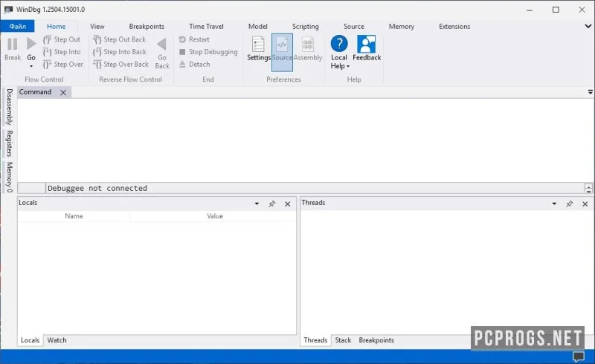595x364 pixels.
Task: Switch to the Breakpoints ribbon tab
Action: point(147,27)
